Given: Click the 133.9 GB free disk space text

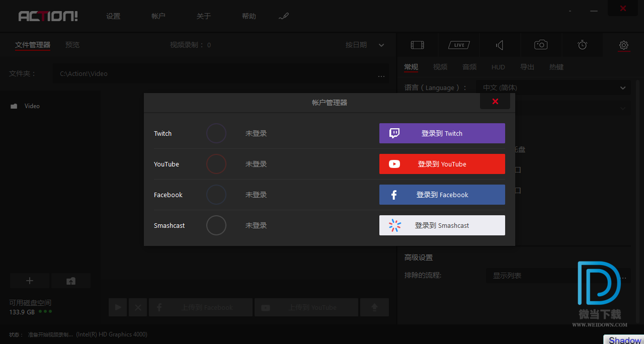Looking at the screenshot, I should tap(22, 312).
